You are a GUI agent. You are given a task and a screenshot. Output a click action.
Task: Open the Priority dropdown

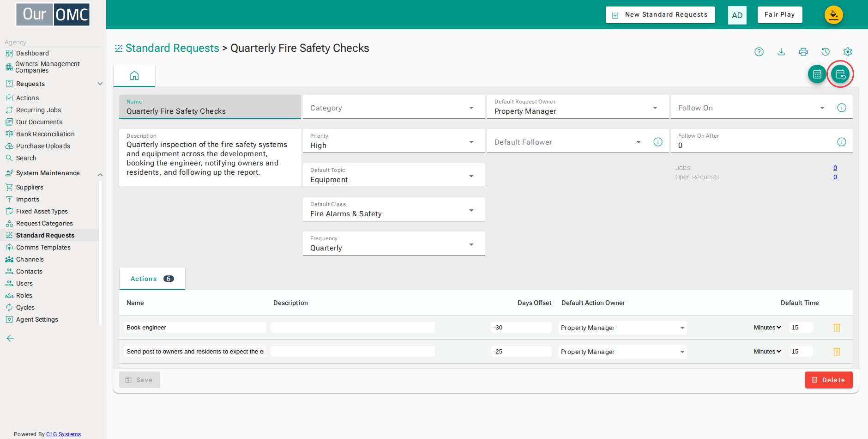(394, 141)
